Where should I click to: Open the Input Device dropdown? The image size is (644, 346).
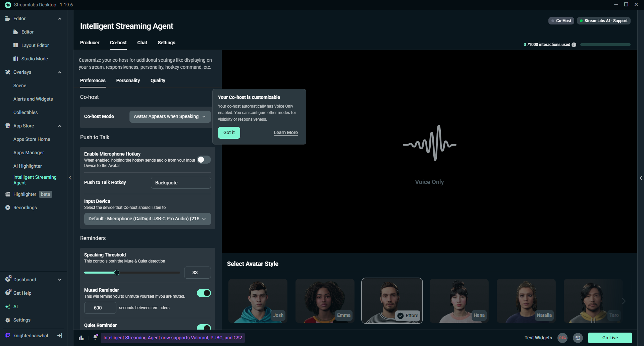[x=147, y=219]
